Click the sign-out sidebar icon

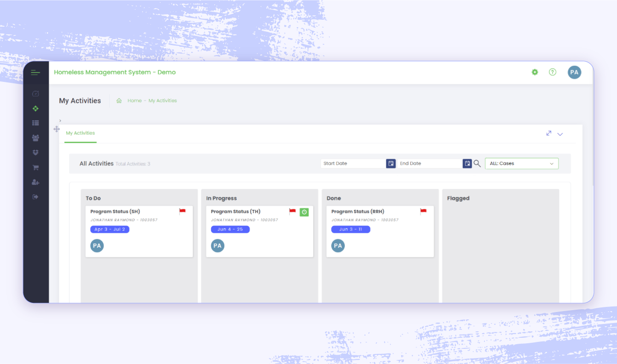(35, 197)
